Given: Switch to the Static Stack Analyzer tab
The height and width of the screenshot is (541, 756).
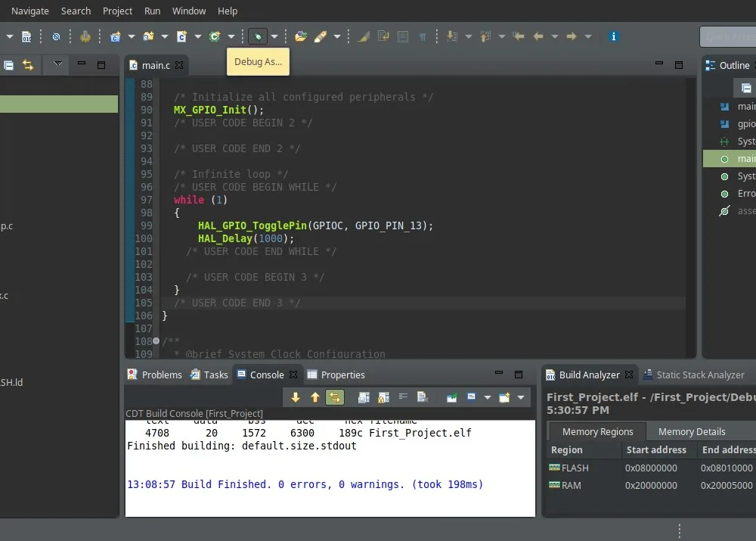Looking at the screenshot, I should coord(693,375).
